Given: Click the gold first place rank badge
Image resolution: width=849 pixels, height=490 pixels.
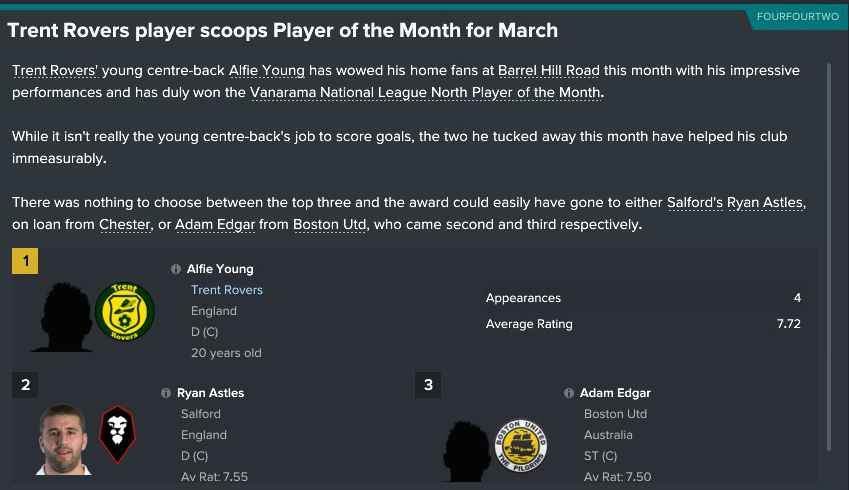Looking at the screenshot, I should 25,262.
